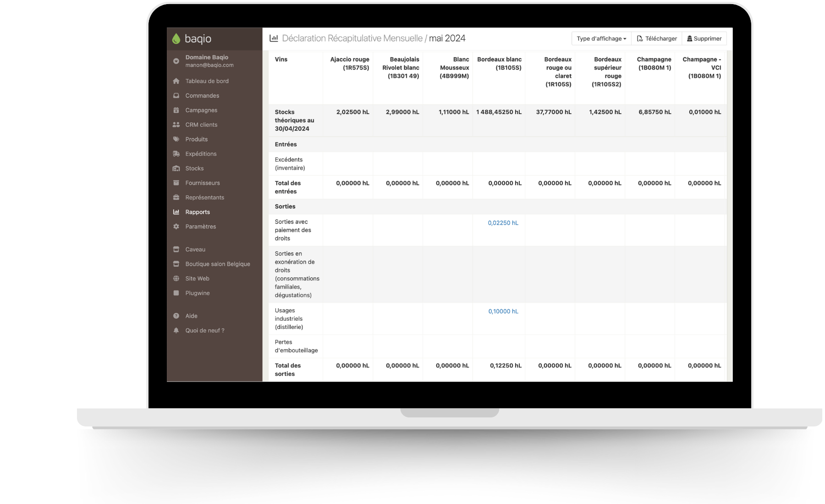Click the Excédents (inventaire) row label
This screenshot has width=825, height=504.
(290, 164)
